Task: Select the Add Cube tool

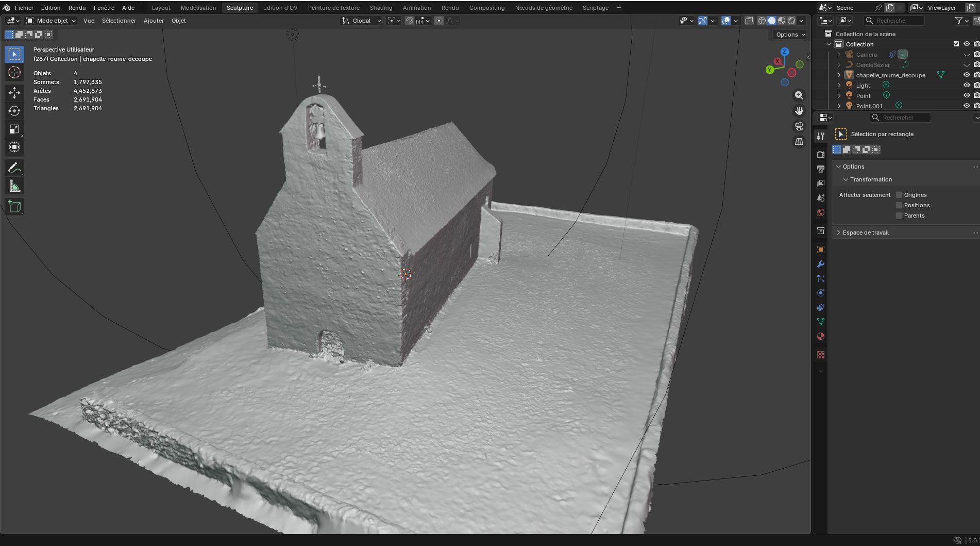Action: (14, 207)
